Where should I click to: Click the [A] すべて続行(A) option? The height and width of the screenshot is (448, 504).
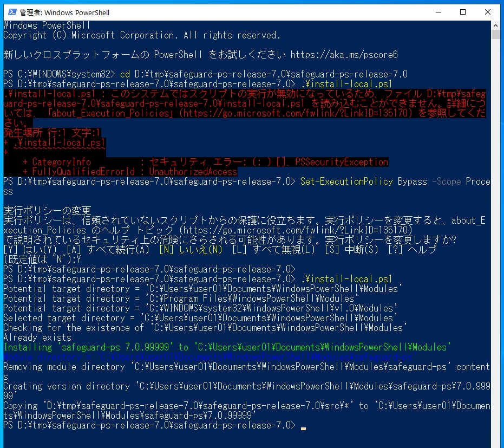(x=108, y=250)
